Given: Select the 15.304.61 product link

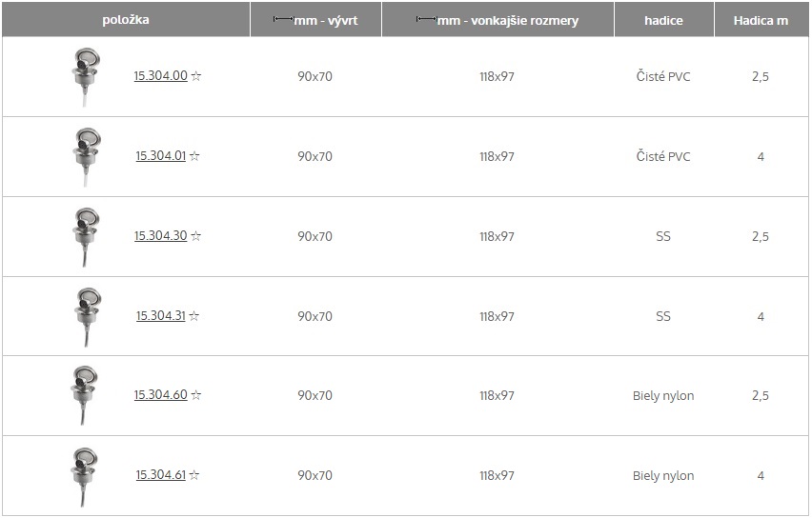Looking at the screenshot, I should tap(160, 474).
